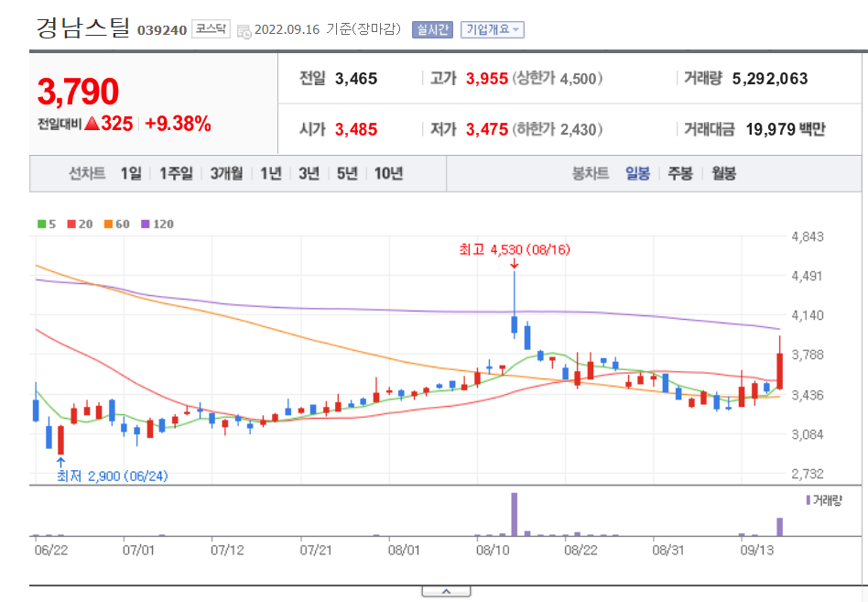Viewport: 868px width, 602px height.
Task: Click the green 5-day moving average swatch
Action: tap(41, 224)
